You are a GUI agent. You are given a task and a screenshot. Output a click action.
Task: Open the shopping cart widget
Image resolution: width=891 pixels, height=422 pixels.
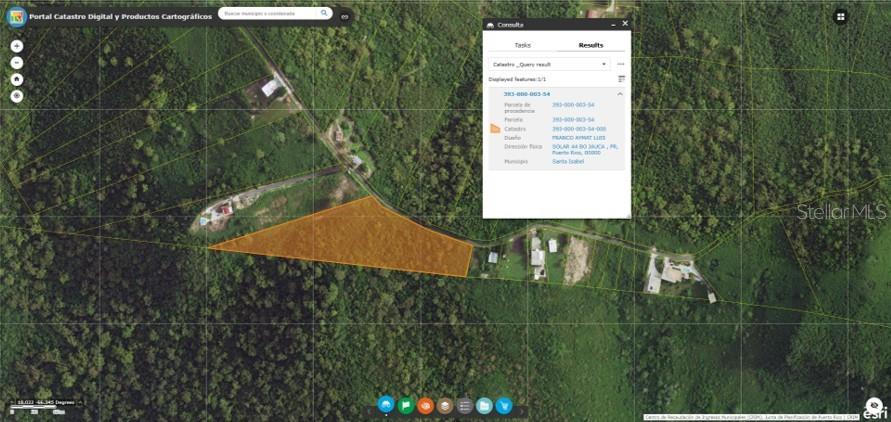click(x=503, y=405)
